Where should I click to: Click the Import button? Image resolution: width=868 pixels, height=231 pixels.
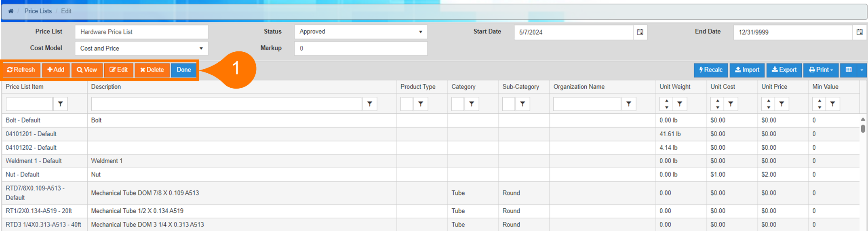pyautogui.click(x=747, y=70)
